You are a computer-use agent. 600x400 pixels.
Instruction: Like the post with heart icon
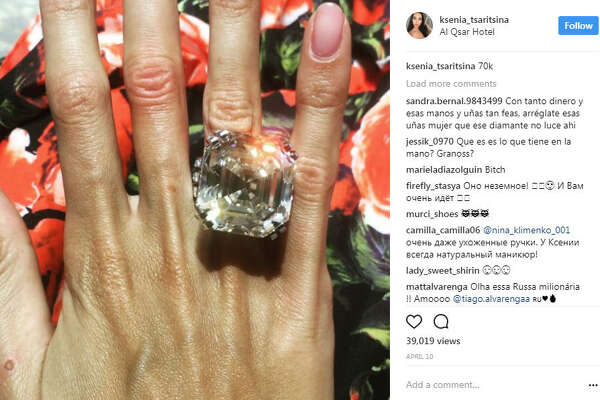pos(414,322)
